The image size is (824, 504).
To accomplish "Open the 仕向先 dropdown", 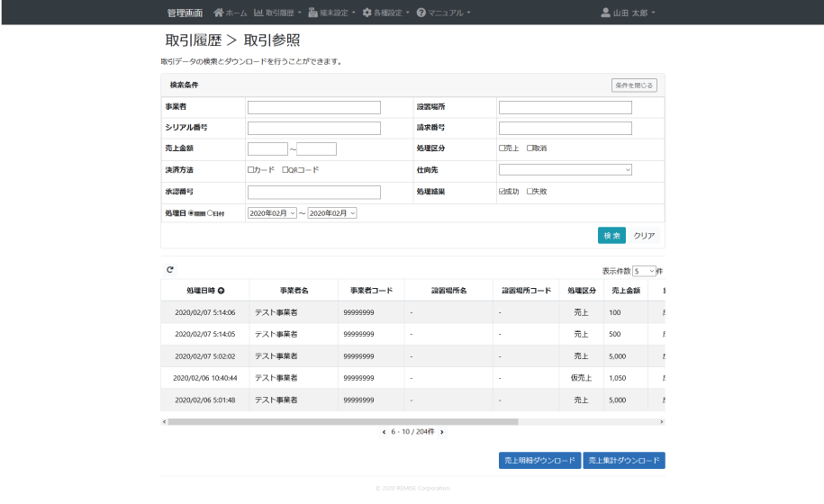I will pos(565,169).
